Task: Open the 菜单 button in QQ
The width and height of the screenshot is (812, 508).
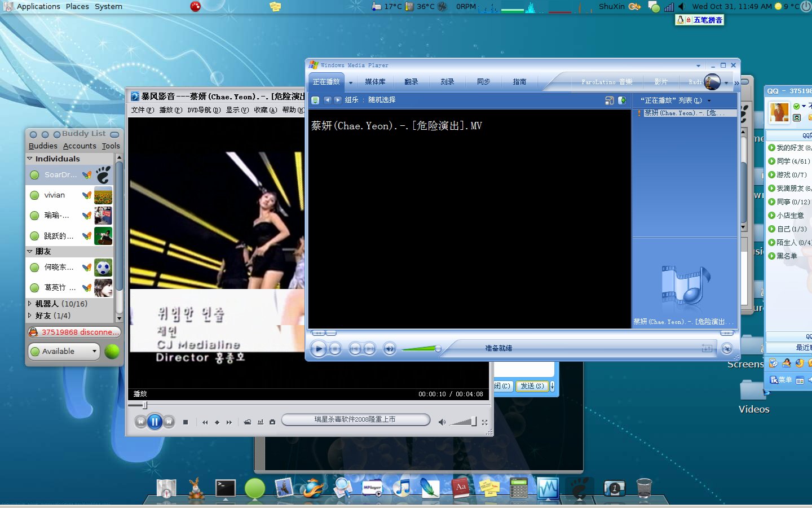Action: click(781, 380)
